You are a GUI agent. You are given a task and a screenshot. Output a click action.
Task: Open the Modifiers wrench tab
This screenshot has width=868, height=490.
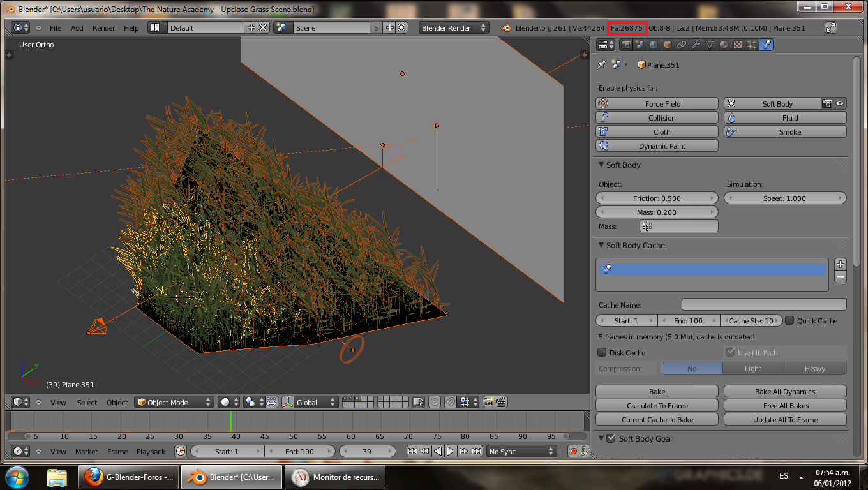696,45
